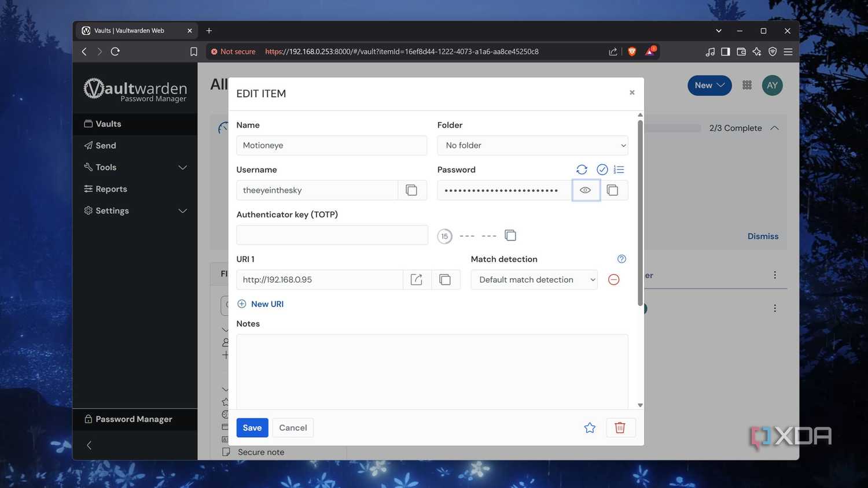Open browser main menu

[788, 51]
